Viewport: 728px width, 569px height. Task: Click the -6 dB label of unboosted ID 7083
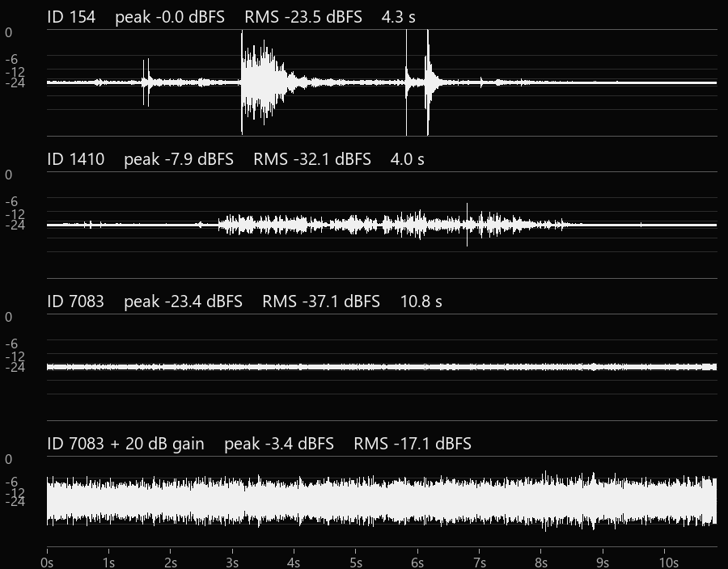pos(11,344)
